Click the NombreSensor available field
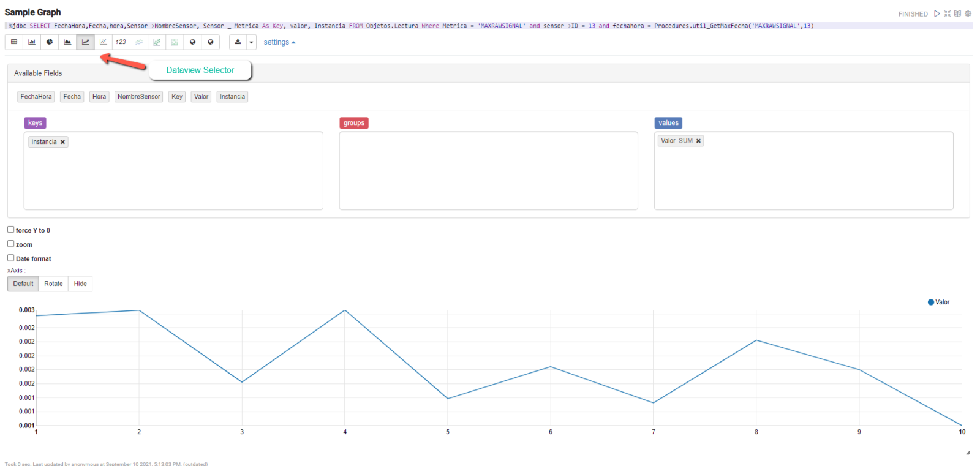This screenshot has width=980, height=466. click(x=138, y=97)
